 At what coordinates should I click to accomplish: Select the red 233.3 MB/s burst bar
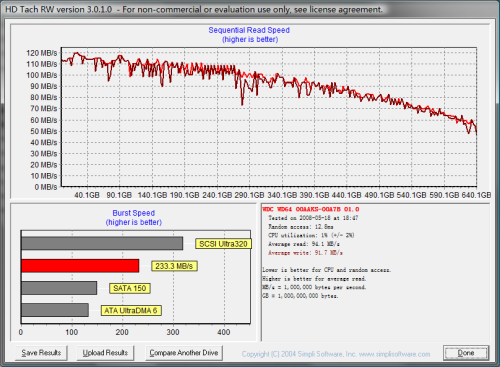pyautogui.click(x=80, y=266)
